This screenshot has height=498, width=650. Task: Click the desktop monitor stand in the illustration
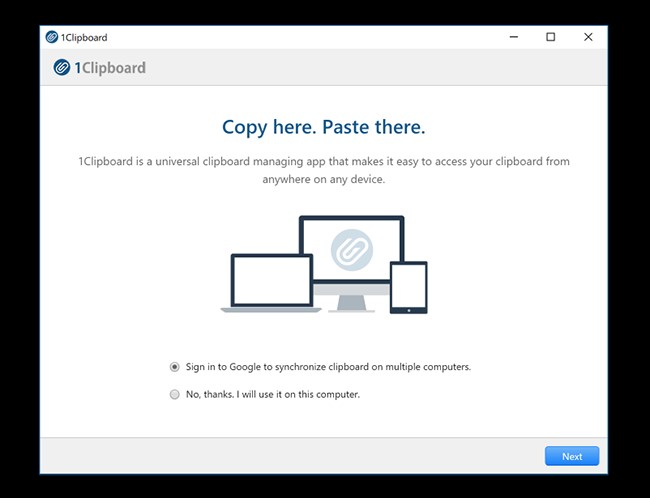(x=352, y=304)
